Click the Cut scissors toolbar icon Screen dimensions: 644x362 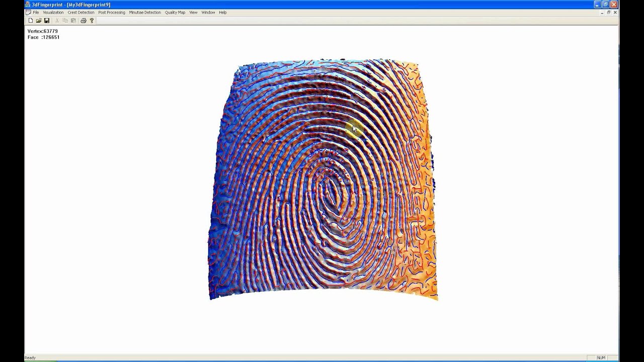pos(57,21)
